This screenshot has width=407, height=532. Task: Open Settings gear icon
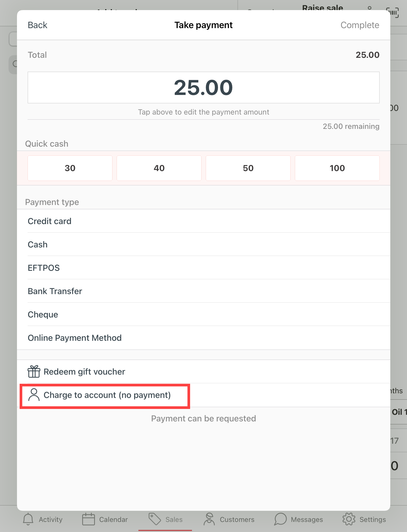point(349,519)
